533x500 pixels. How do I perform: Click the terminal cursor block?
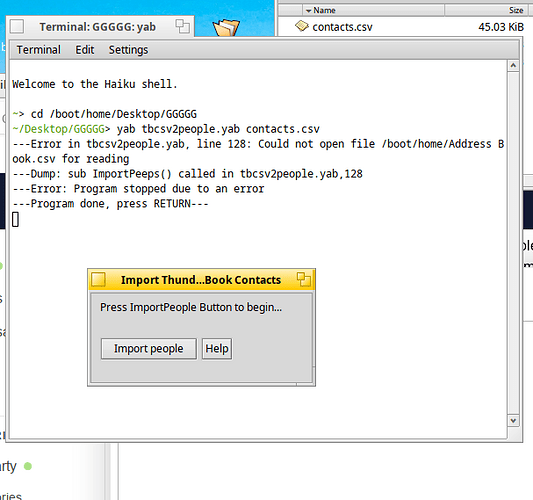15,219
